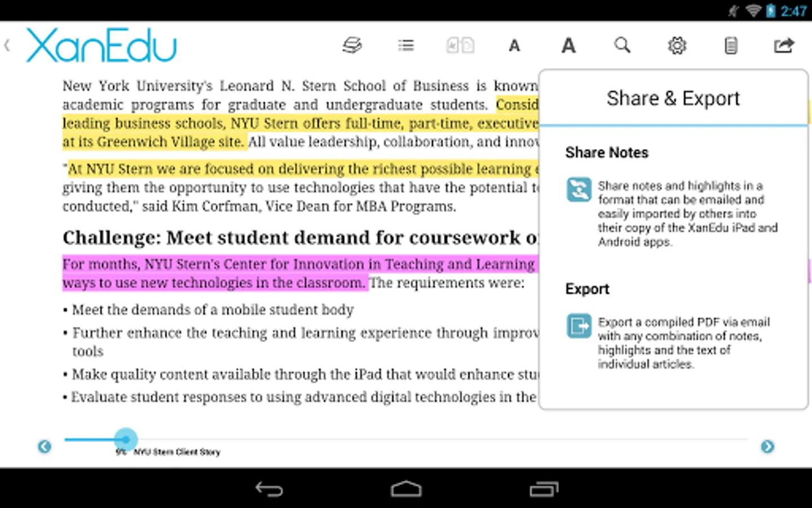Open the library stack icon
Viewport: 812px width, 508px height.
tap(352, 45)
